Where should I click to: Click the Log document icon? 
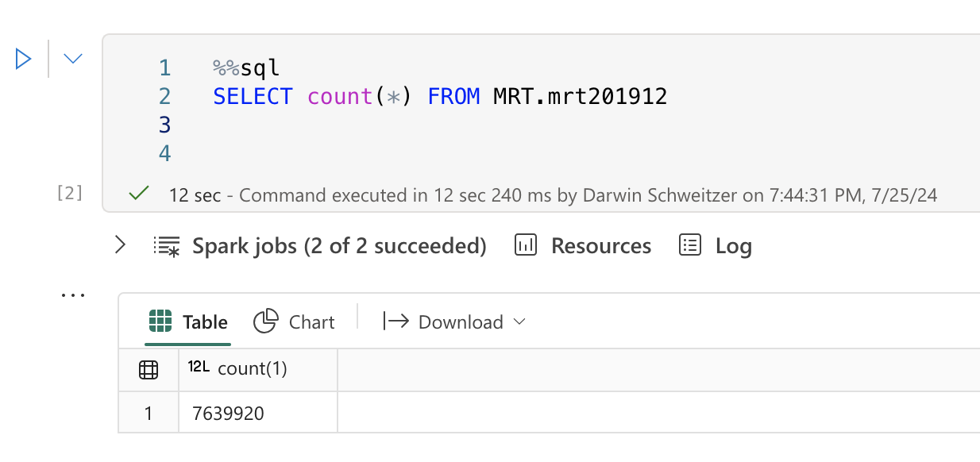click(x=690, y=245)
